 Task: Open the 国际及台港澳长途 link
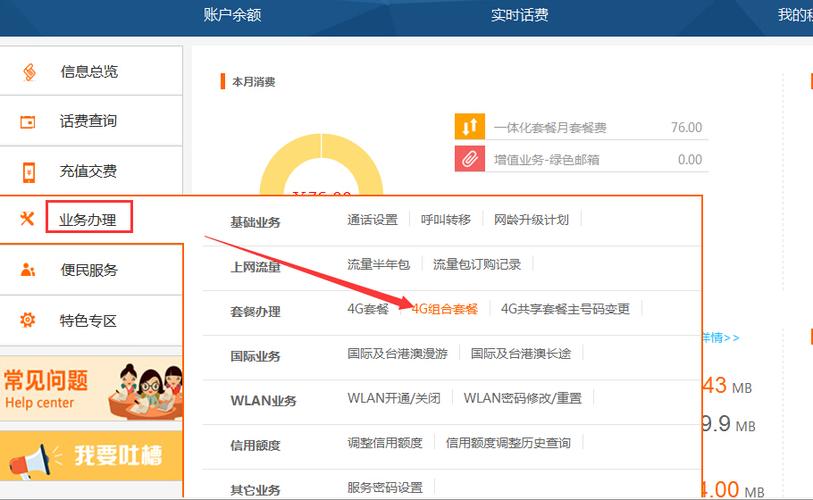[521, 354]
